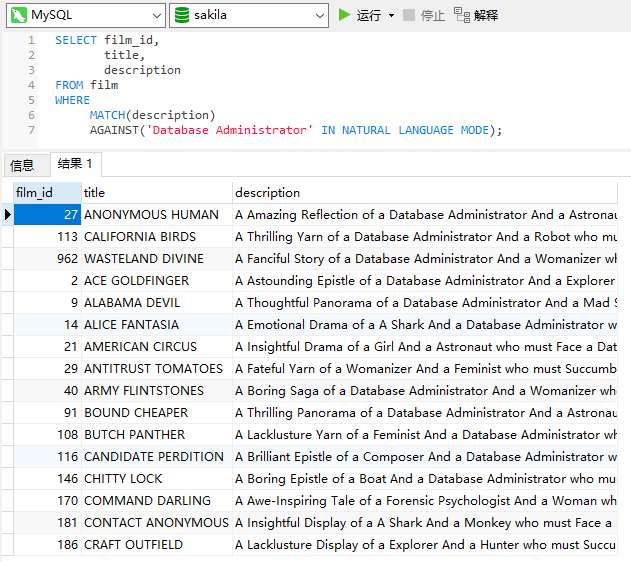Click the MySQL connection icon

pos(19,15)
